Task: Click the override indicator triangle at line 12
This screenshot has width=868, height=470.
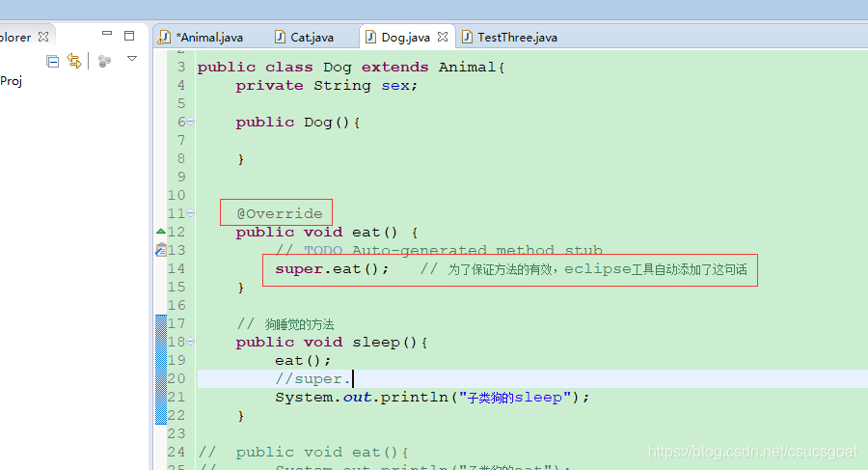Action: click(160, 231)
